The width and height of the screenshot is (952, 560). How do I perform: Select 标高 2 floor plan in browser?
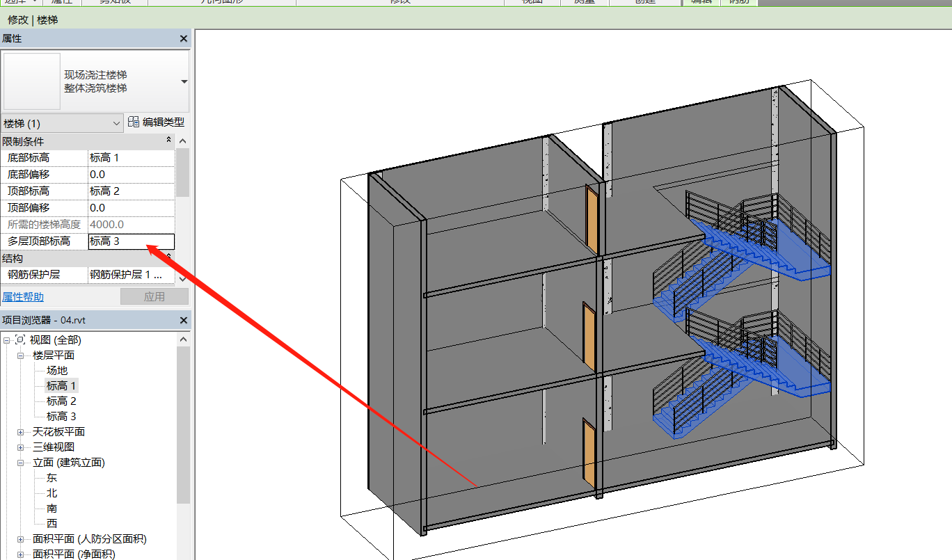[61, 401]
